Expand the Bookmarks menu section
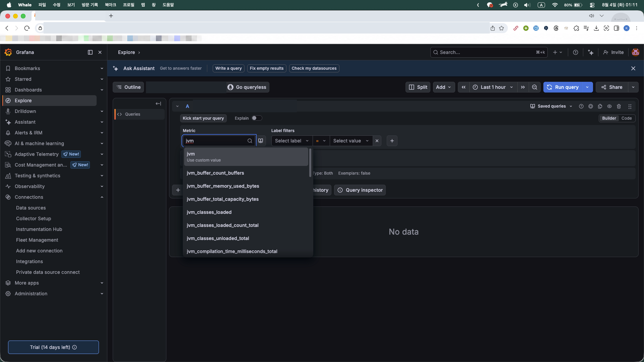Viewport: 644px width, 362px height. pyautogui.click(x=102, y=68)
